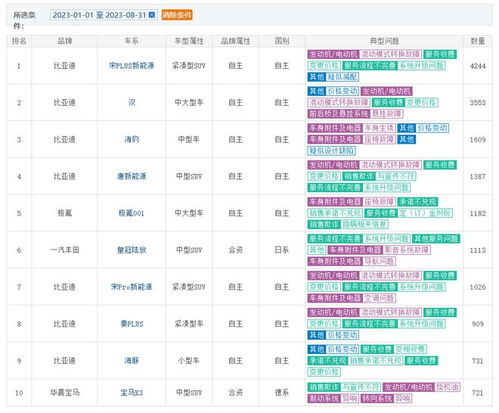Click the 一汽丰田 brand cell

(x=65, y=250)
